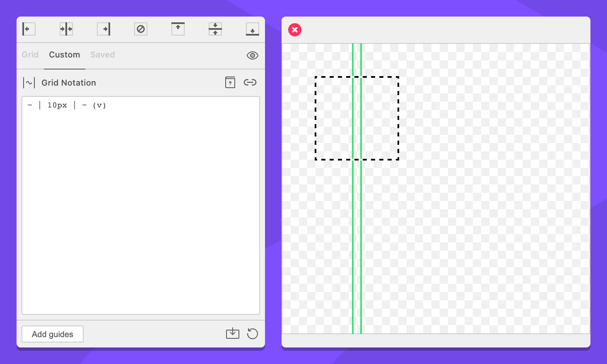Add a guide to the left edge
The width and height of the screenshot is (607, 364).
point(29,29)
